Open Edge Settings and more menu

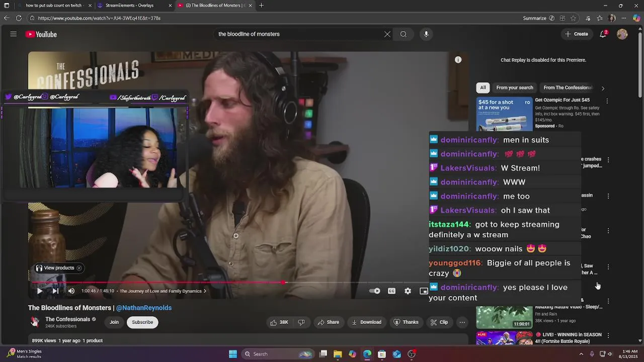tap(624, 18)
